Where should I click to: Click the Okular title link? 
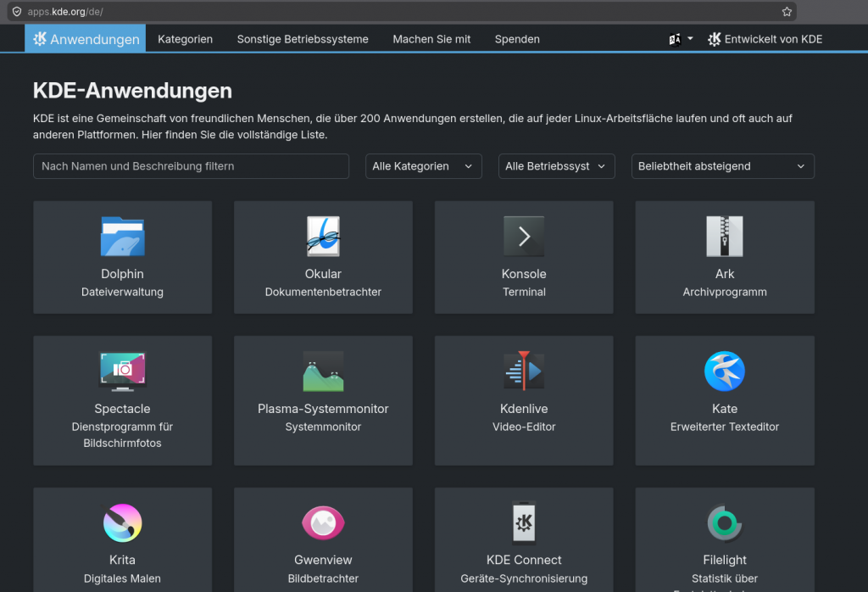click(x=323, y=274)
